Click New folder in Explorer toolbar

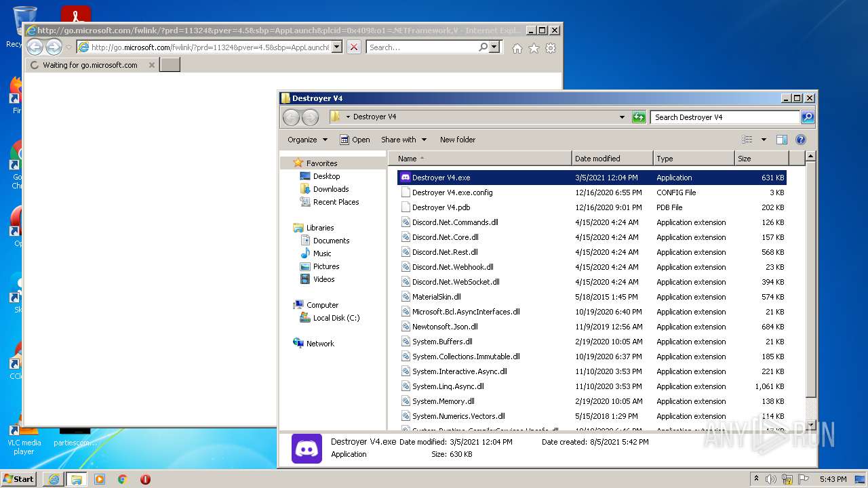pos(458,140)
